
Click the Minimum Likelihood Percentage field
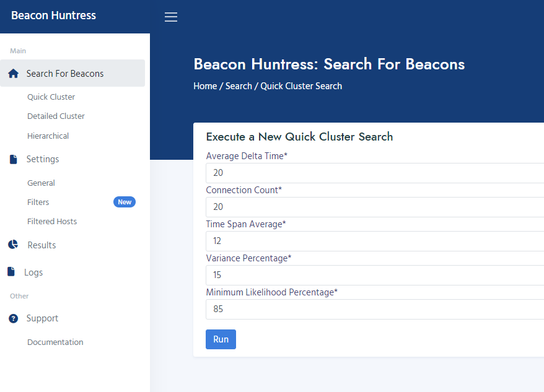point(375,309)
